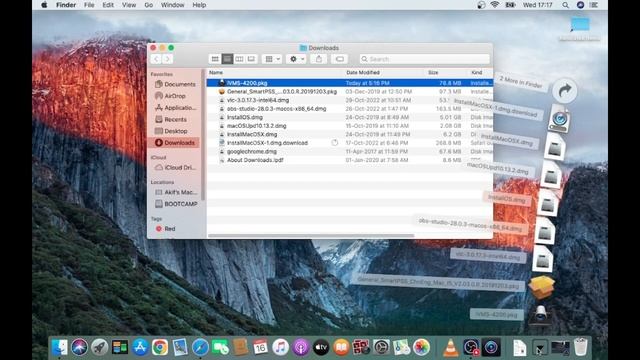Click "2 More in Finder" stack arrow
This screenshot has height=360, width=640.
tap(565, 90)
